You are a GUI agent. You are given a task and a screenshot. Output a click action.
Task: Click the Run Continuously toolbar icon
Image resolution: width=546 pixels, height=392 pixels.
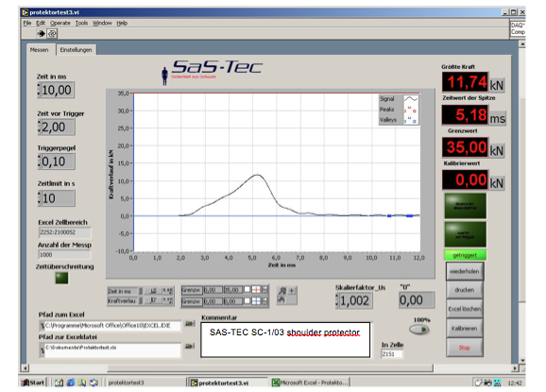[52, 33]
